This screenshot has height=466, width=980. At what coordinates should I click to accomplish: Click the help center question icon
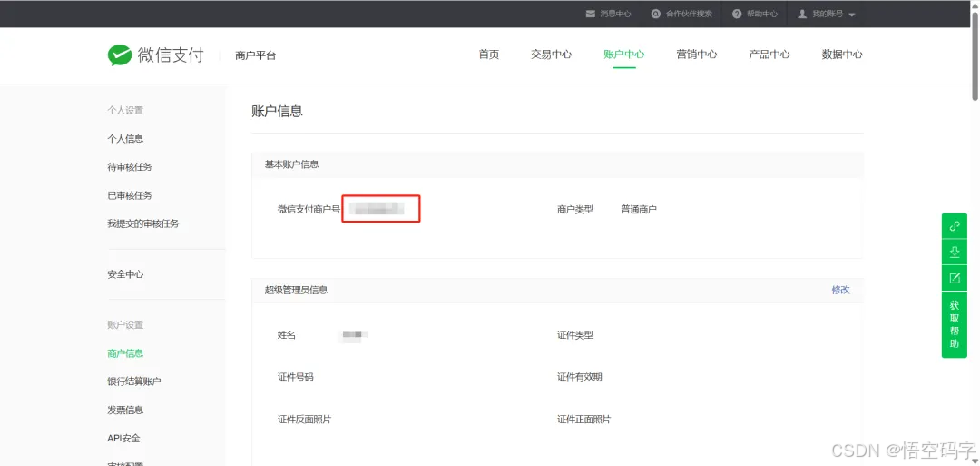coord(737,14)
